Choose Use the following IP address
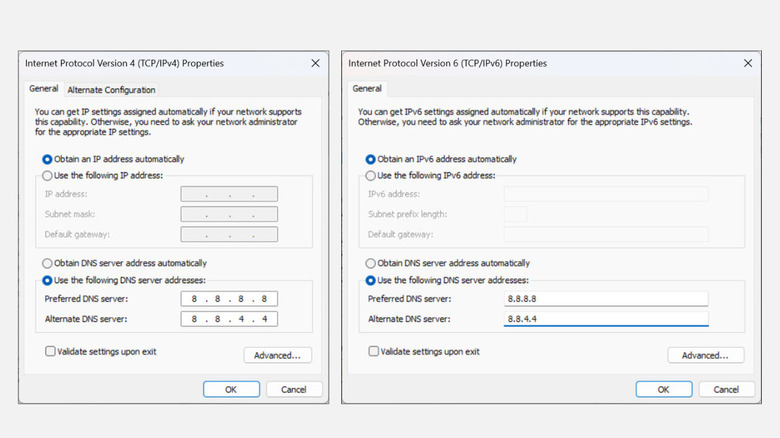 point(48,176)
